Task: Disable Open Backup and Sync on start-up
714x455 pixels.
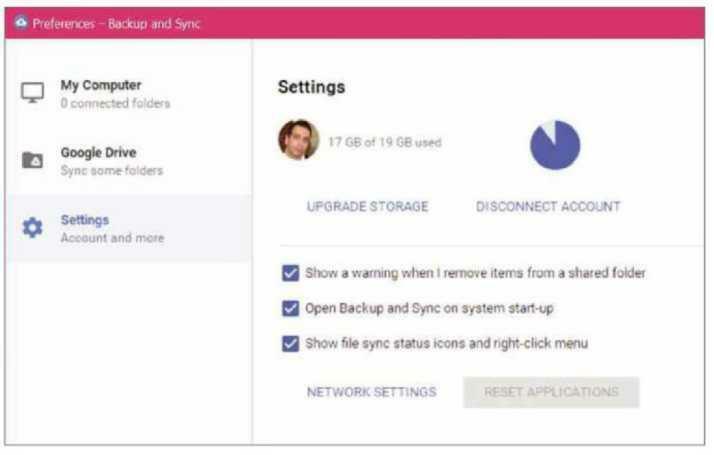Action: (x=291, y=308)
